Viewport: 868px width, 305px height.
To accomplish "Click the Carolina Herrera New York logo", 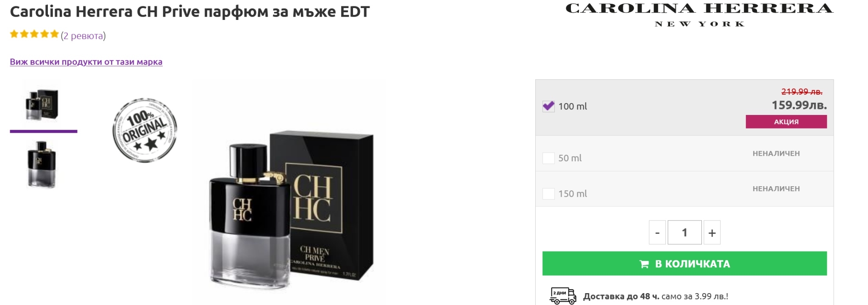I will pos(699,14).
